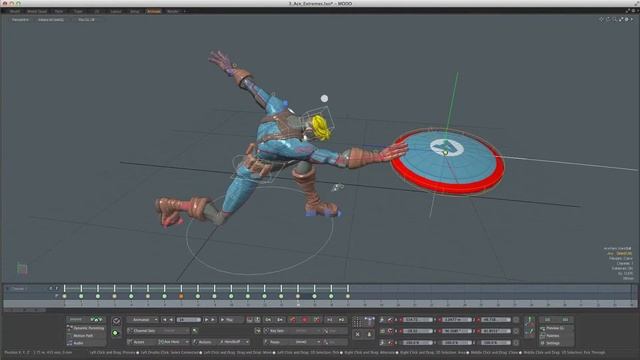Open the Settings button
The image size is (640, 360).
(556, 343)
